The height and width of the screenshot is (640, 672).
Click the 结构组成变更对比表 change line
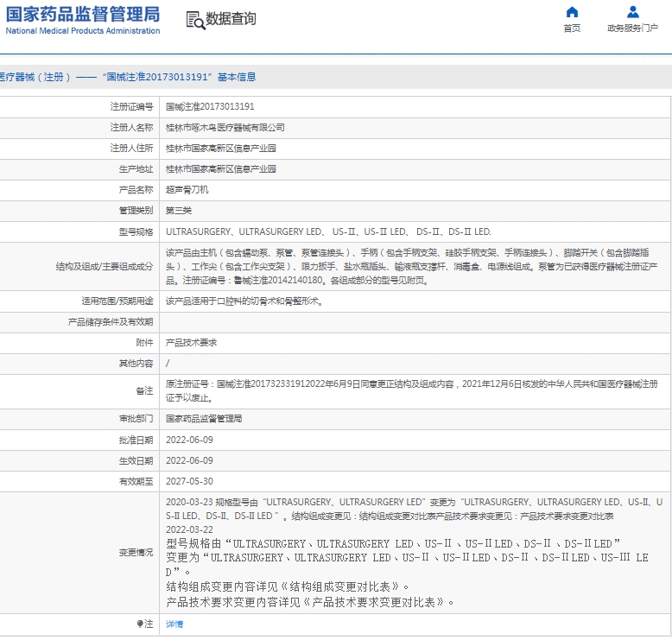(x=288, y=586)
